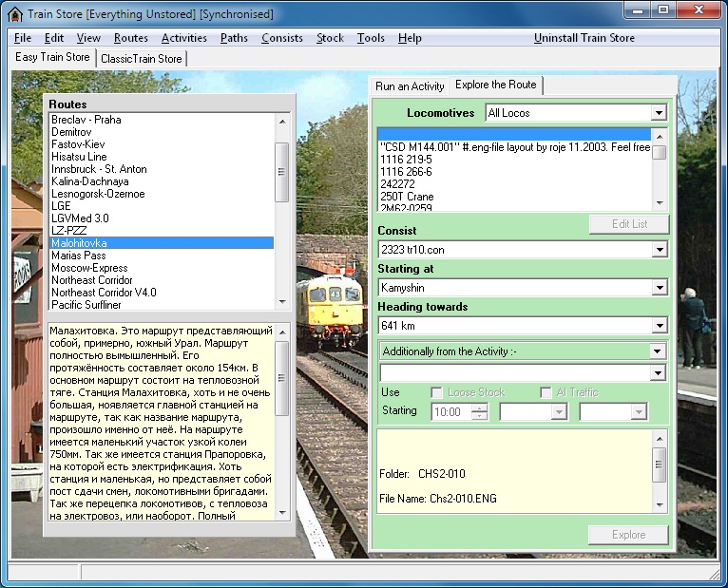Toggle the AI Traffic checkbox
728x588 pixels.
546,392
